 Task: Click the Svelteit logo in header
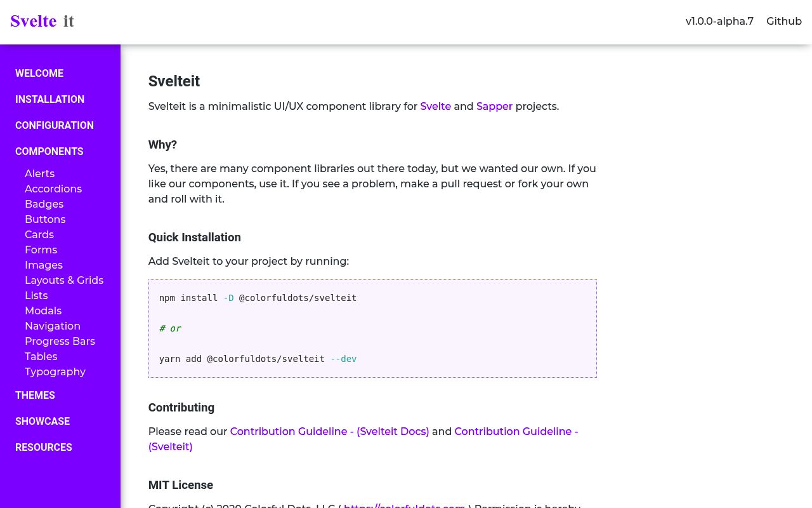tap(42, 21)
